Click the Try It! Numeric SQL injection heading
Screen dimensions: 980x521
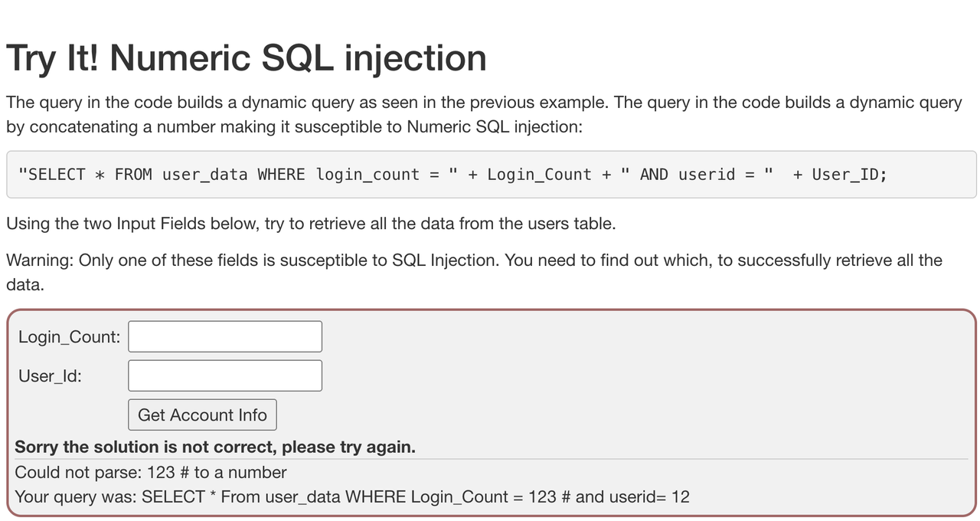[x=246, y=57]
